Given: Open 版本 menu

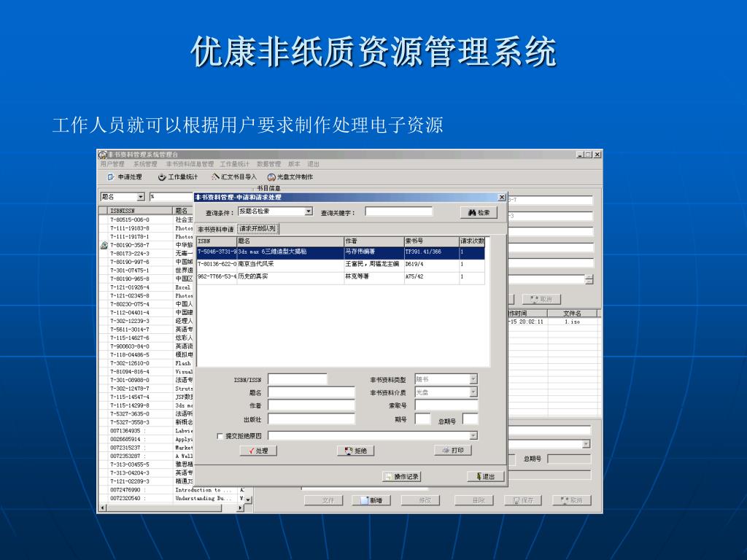Looking at the screenshot, I should tap(294, 164).
